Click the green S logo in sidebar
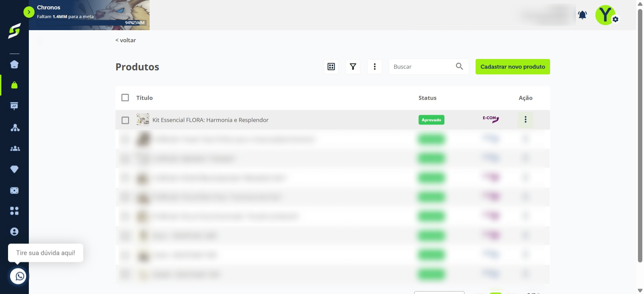The image size is (644, 294). [14, 31]
